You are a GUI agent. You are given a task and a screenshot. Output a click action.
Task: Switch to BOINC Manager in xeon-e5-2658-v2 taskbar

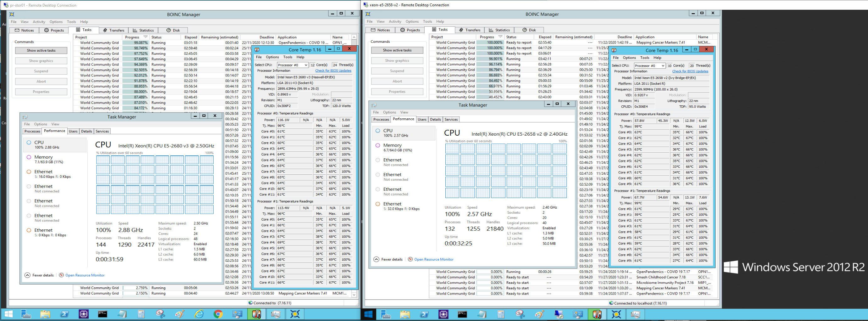(x=616, y=314)
